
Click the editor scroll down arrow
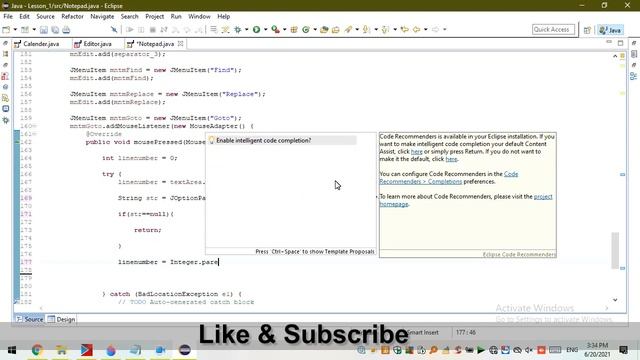pyautogui.click(x=615, y=300)
